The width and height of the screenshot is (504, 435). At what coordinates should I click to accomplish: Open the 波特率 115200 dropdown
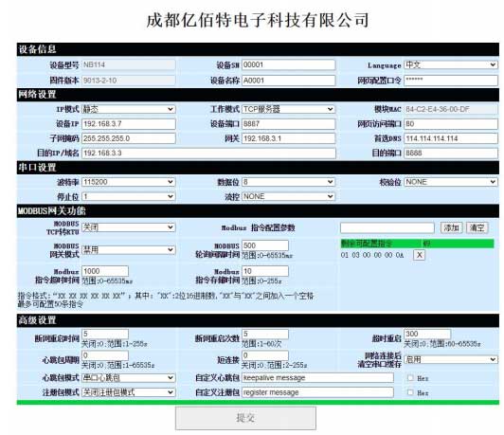click(x=129, y=182)
